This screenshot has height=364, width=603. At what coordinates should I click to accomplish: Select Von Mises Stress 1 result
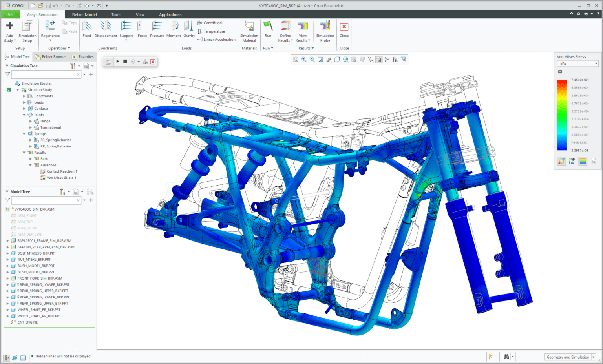(61, 177)
